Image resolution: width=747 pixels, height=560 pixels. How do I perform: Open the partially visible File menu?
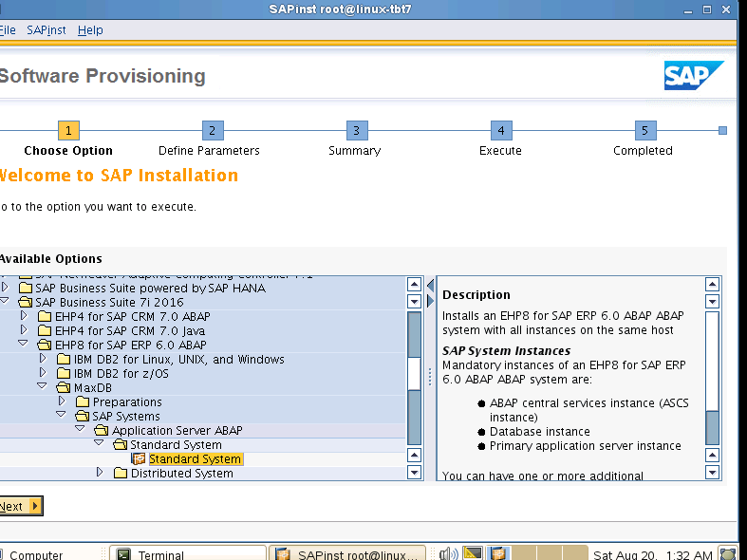[x=8, y=30]
